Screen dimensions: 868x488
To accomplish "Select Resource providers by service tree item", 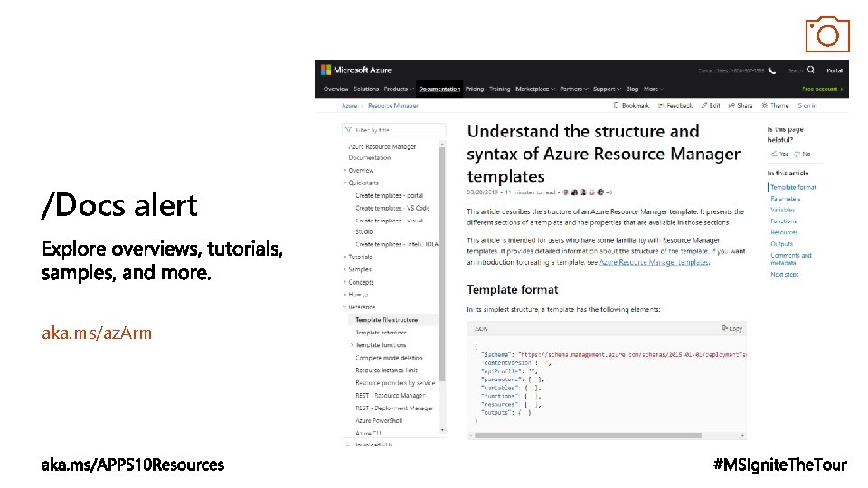I will click(x=395, y=383).
